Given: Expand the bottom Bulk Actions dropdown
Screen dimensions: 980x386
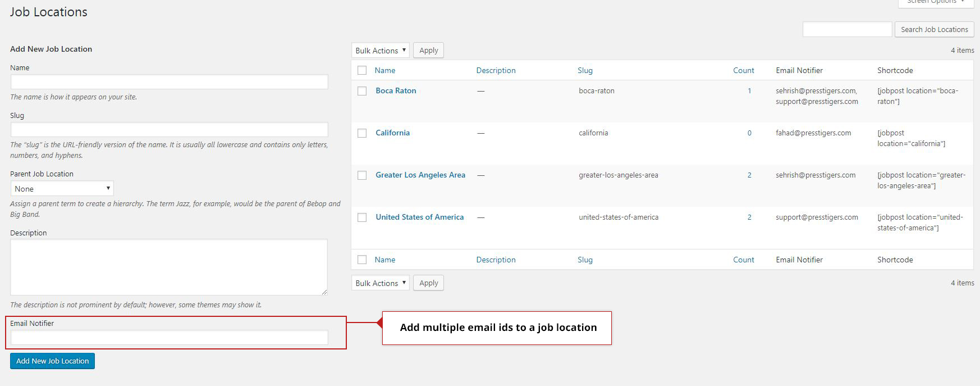Looking at the screenshot, I should 380,283.
